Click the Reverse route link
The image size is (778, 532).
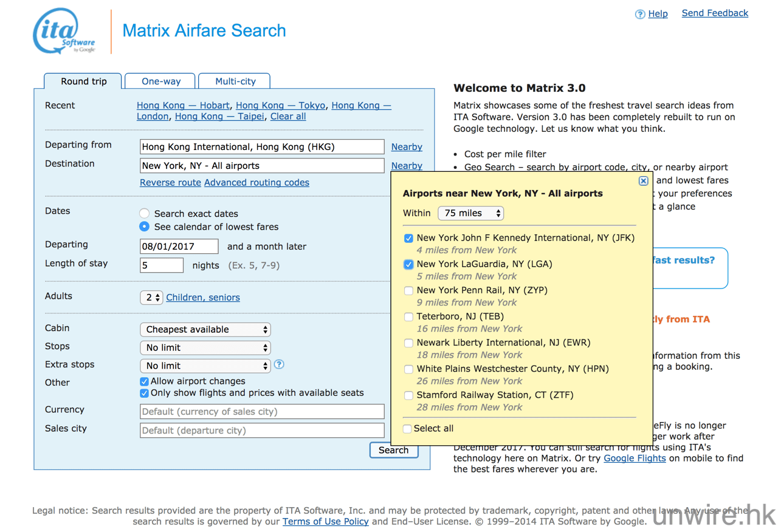click(x=170, y=182)
